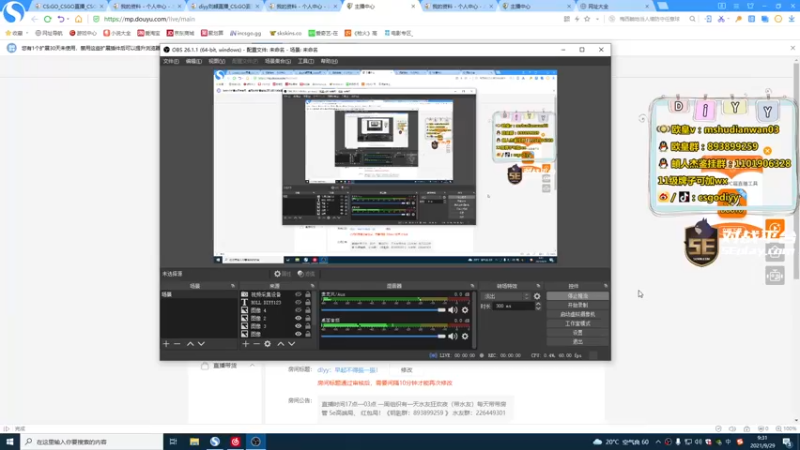Open the Controls dock pop-out menu icon
Screen dimensions: 800x450
pyautogui.click(x=605, y=286)
